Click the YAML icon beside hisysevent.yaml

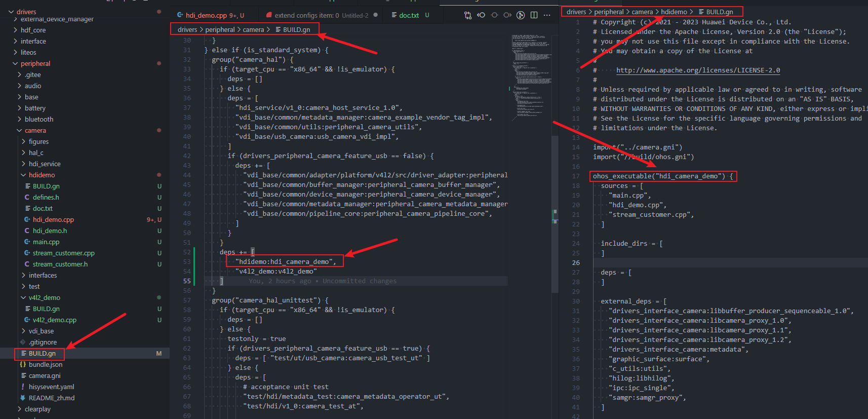coord(23,387)
